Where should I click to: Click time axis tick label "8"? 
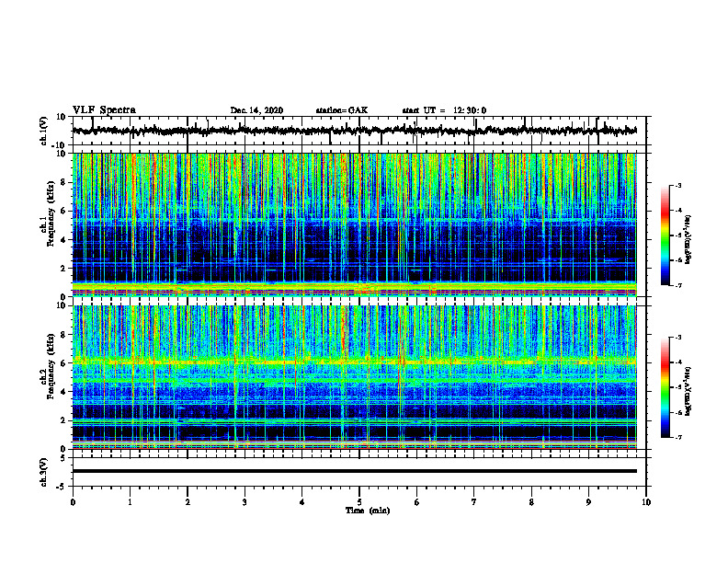531,502
